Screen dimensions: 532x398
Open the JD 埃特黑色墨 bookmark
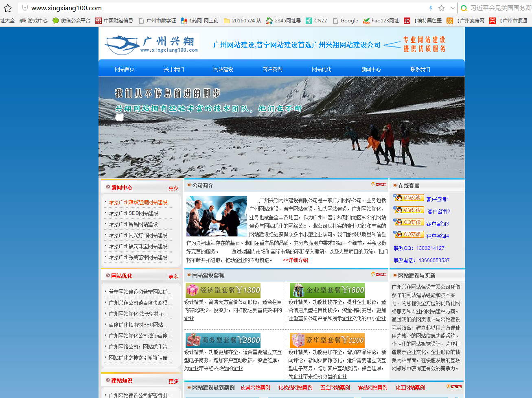point(423,21)
